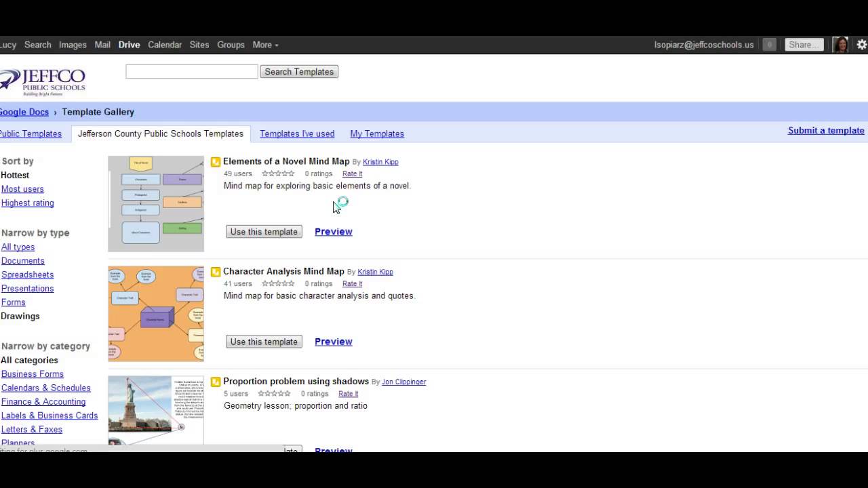Choose Finance & Accounting category
The image size is (868, 488).
[x=43, y=401]
